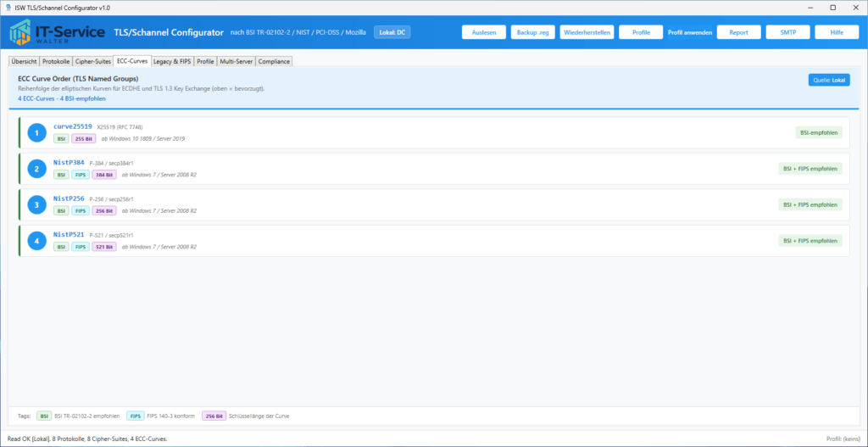Click the app icon in title bar
The image size is (868, 447).
coord(8,7)
